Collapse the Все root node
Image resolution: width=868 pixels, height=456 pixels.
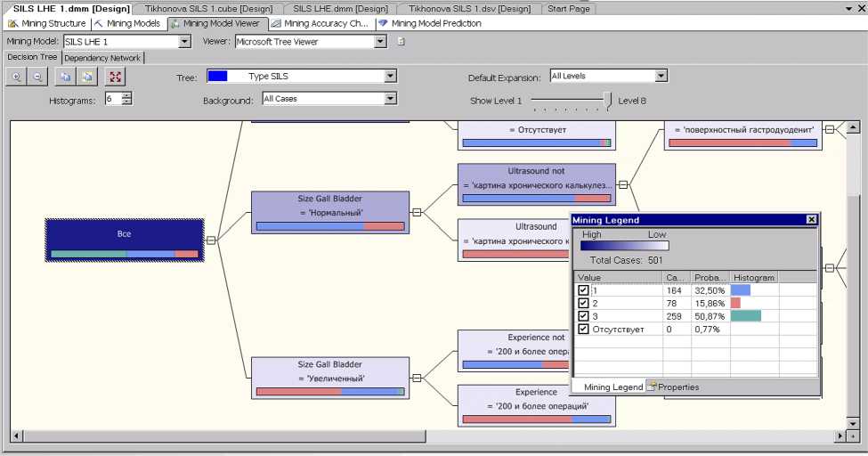[211, 240]
